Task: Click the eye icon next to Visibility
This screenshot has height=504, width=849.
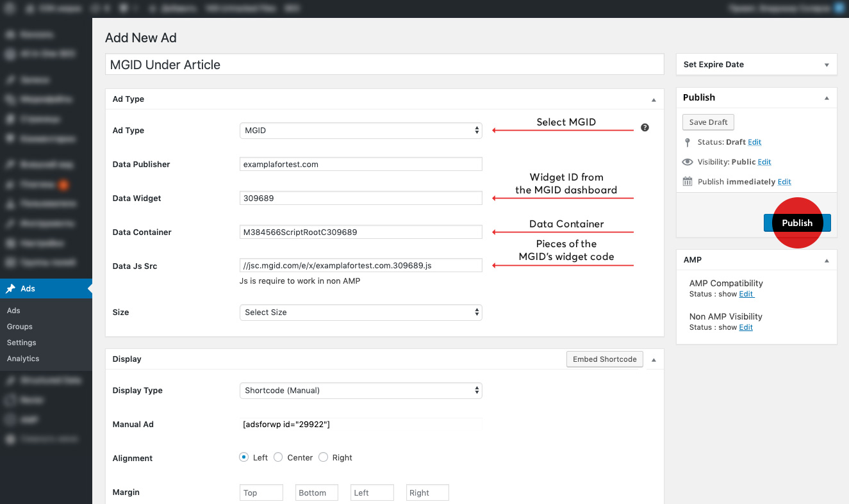Action: [687, 162]
